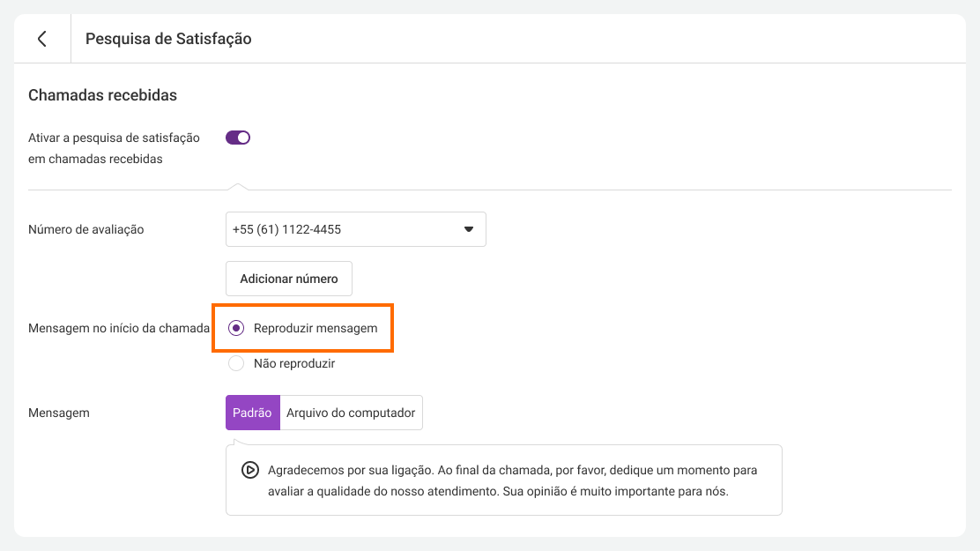
Task: Play the default greeting message audio
Action: [x=250, y=470]
